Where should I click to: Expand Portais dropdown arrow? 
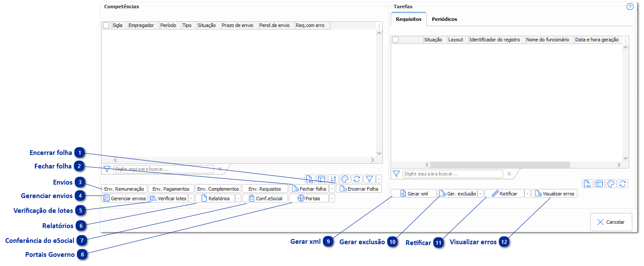click(332, 198)
